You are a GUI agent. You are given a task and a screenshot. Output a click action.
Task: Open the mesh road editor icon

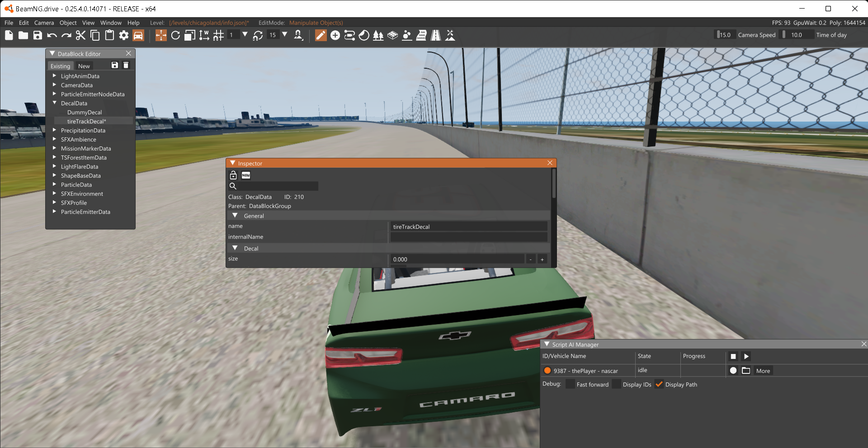(393, 35)
